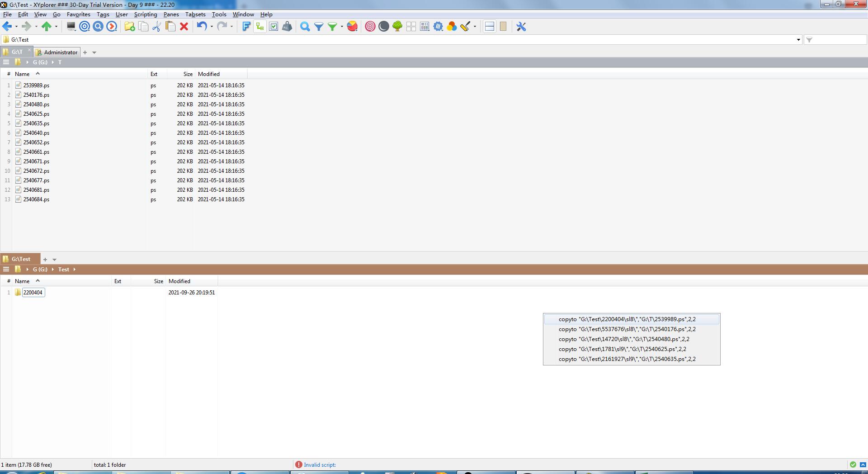868x474 pixels.
Task: Toggle selection checkboxes toolbar button
Action: (274, 27)
